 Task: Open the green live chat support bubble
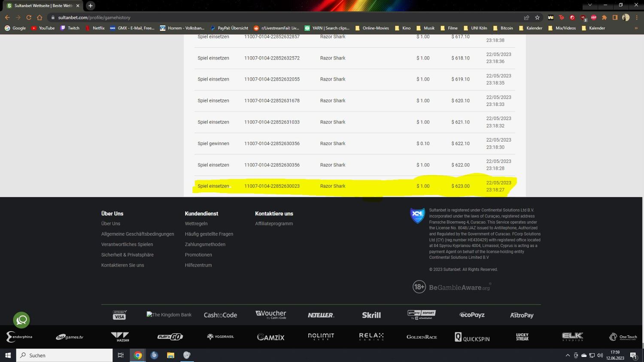coord(21,320)
